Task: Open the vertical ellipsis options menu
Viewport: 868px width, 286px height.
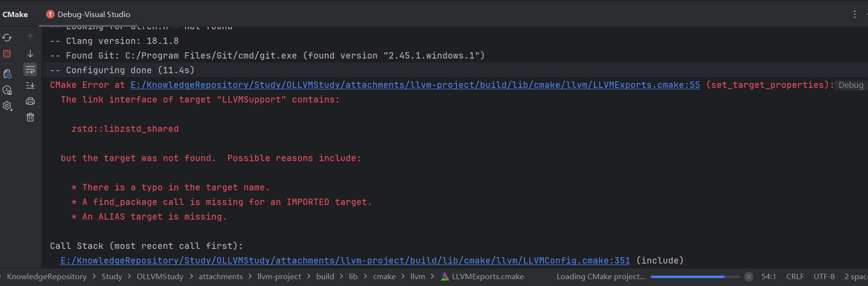Action: (854, 14)
